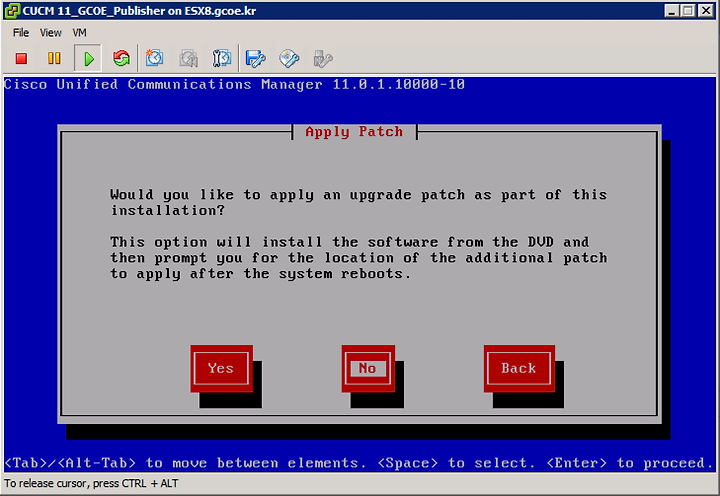Click the USB device connect icon
The image size is (720, 496).
pos(323,58)
